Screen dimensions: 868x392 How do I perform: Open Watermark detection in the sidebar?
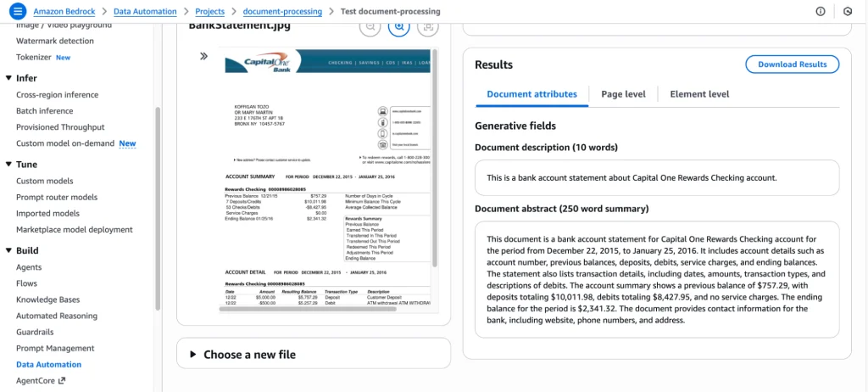click(55, 41)
